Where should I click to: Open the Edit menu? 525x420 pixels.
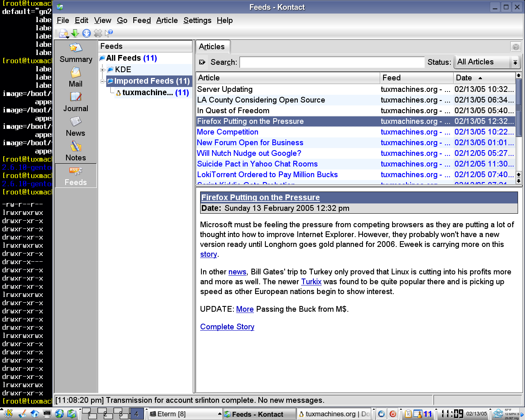pyautogui.click(x=81, y=21)
